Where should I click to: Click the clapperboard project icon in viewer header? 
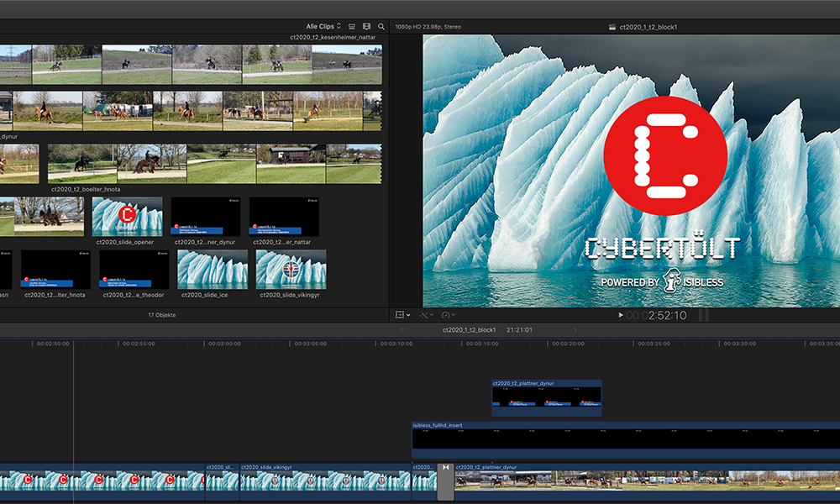coord(612,27)
